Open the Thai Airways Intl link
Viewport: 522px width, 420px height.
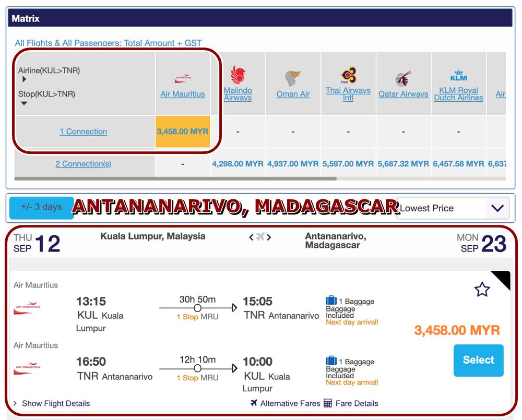(x=348, y=94)
